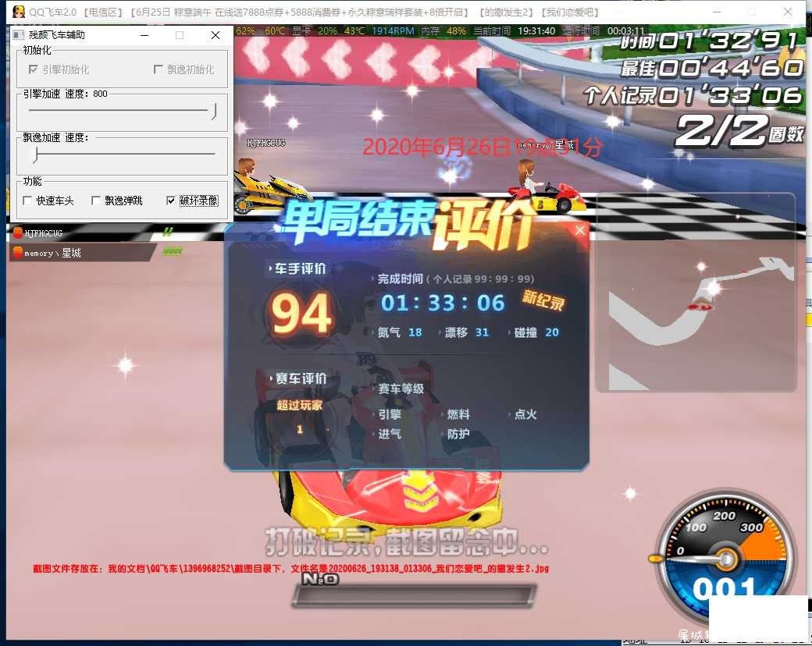Click the 引擎加速 speed slider handle
Screen dimensions: 812x646
(x=214, y=110)
